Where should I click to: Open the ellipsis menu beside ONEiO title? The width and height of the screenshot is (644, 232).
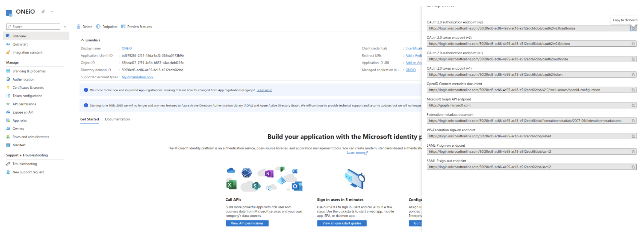coord(51,12)
